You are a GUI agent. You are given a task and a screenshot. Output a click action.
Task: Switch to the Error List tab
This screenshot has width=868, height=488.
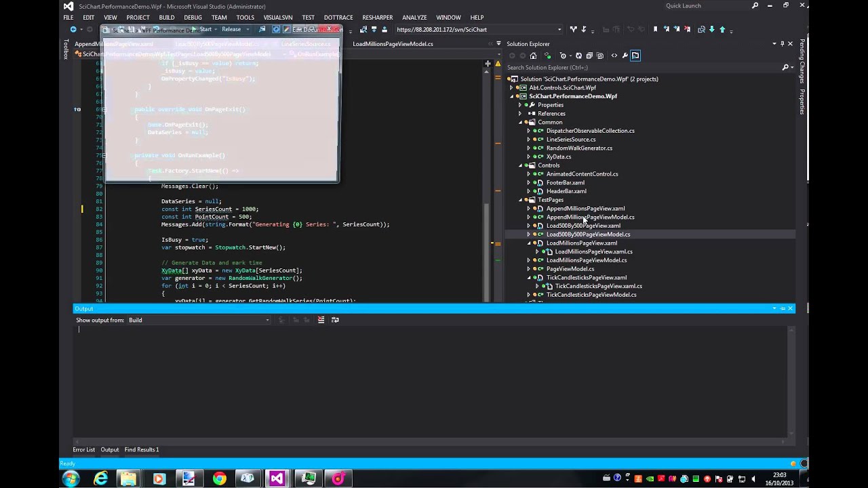tap(84, 449)
